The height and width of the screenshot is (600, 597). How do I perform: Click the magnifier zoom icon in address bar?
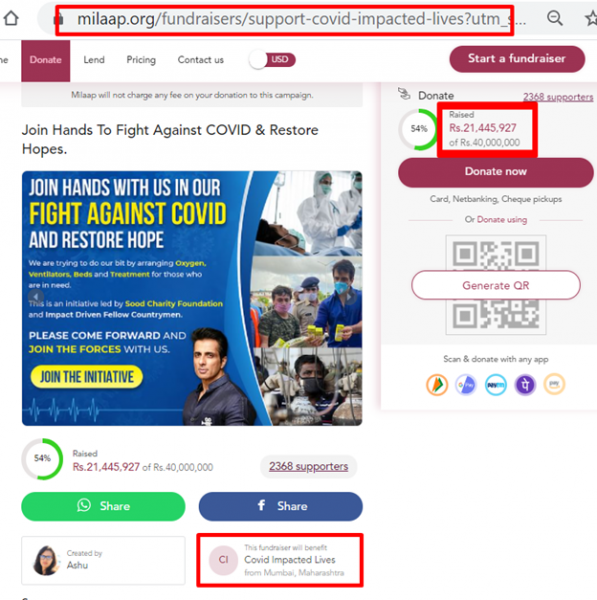coord(555,18)
